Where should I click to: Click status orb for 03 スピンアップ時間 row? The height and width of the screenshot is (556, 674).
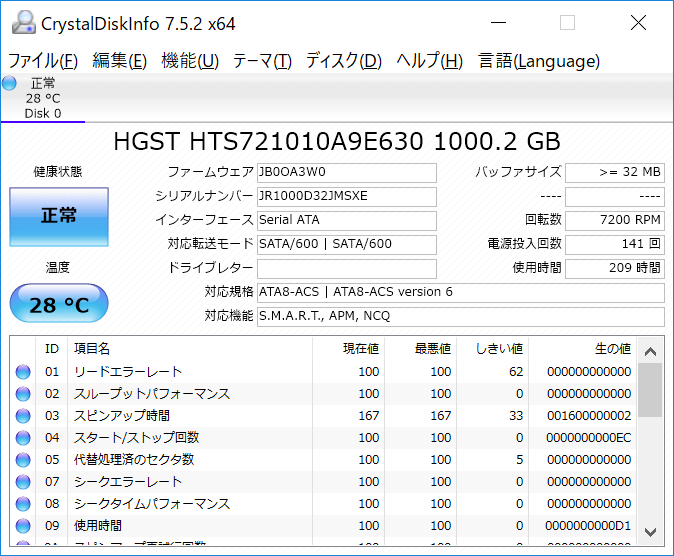(23, 415)
